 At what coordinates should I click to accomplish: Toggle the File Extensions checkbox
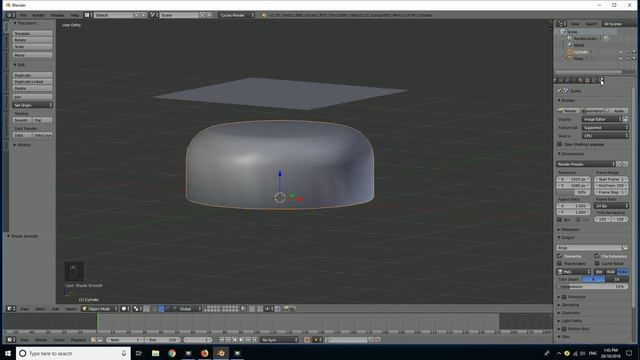(x=597, y=256)
